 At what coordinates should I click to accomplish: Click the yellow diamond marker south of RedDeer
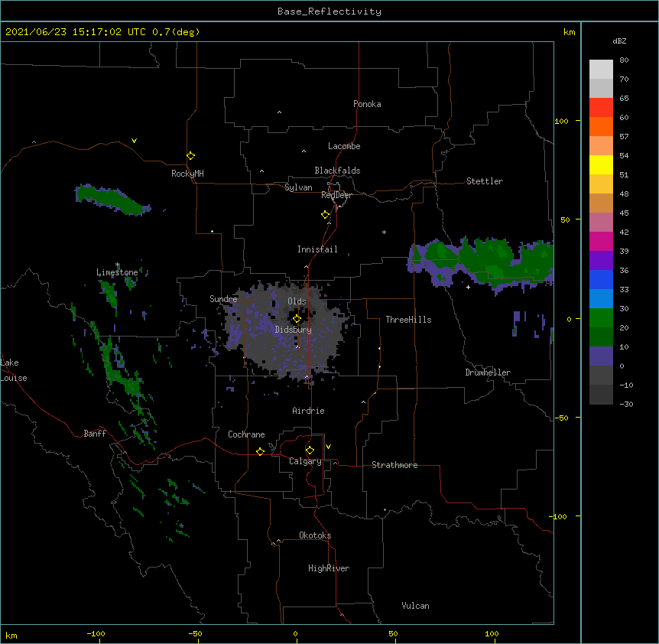325,215
